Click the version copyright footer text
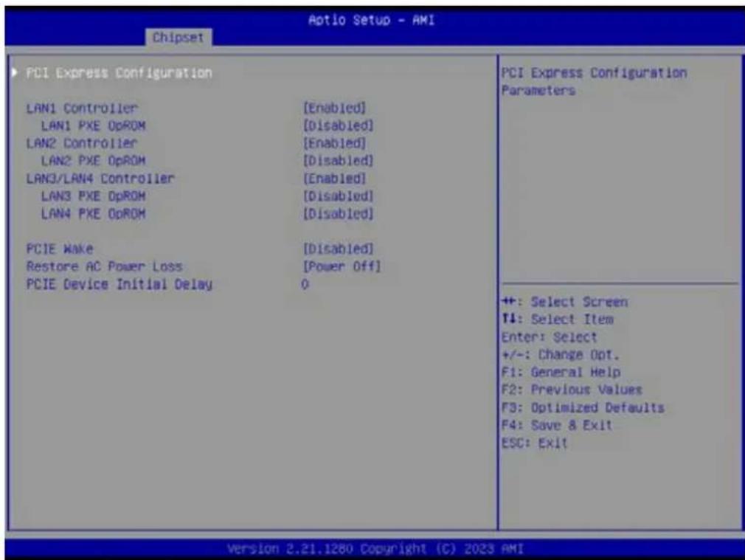The image size is (745, 560). [375, 549]
